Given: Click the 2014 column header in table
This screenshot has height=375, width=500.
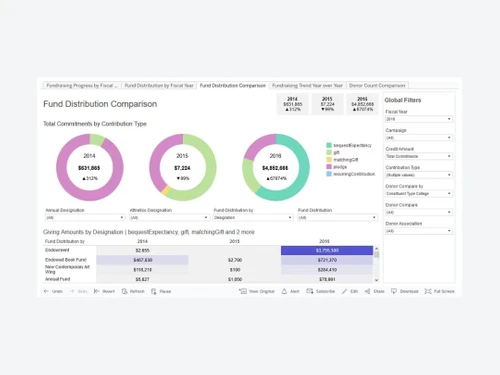Looking at the screenshot, I should coord(142,241).
